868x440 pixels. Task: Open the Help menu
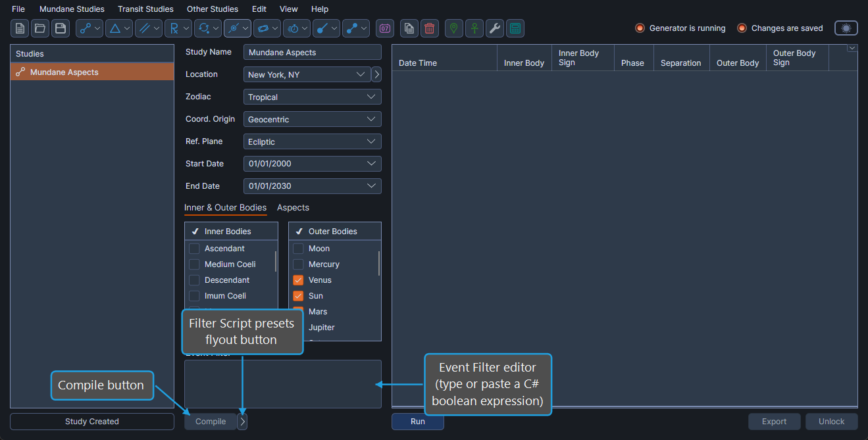point(320,9)
